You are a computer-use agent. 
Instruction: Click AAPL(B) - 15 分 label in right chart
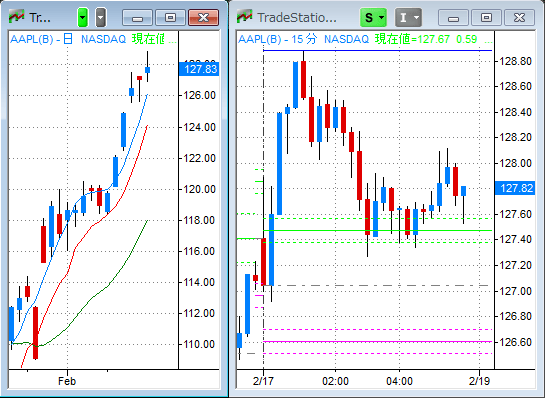pyautogui.click(x=277, y=39)
